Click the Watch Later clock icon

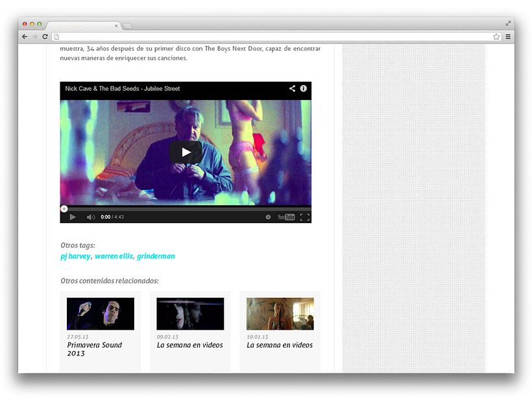point(268,217)
